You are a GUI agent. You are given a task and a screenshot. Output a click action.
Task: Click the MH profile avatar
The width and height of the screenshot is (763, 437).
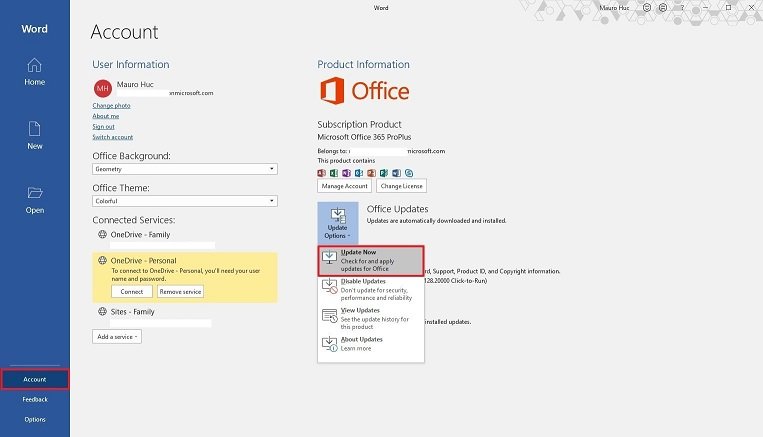pos(102,89)
